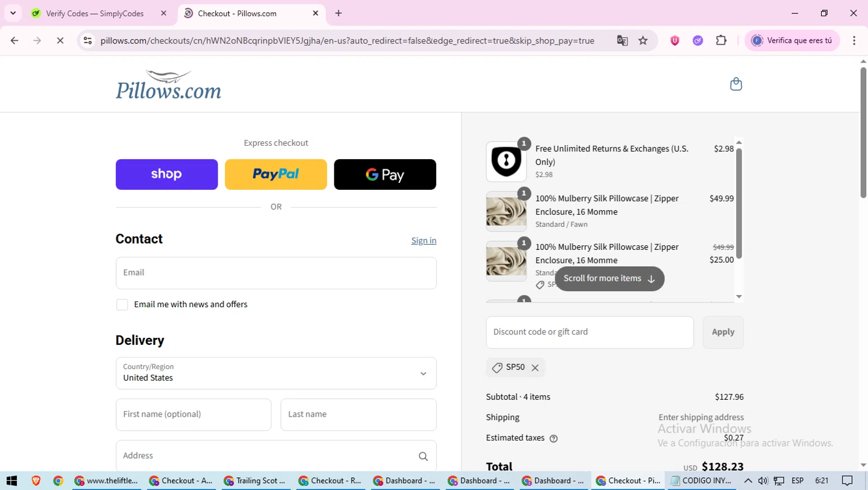Open the Windows Start menu
Viewport: 868px width, 490px height.
coord(12,481)
